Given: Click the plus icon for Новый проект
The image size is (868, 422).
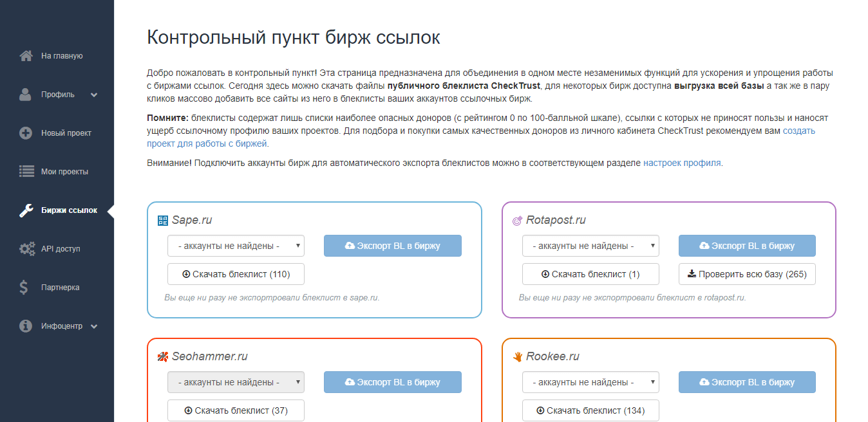Looking at the screenshot, I should tap(26, 133).
